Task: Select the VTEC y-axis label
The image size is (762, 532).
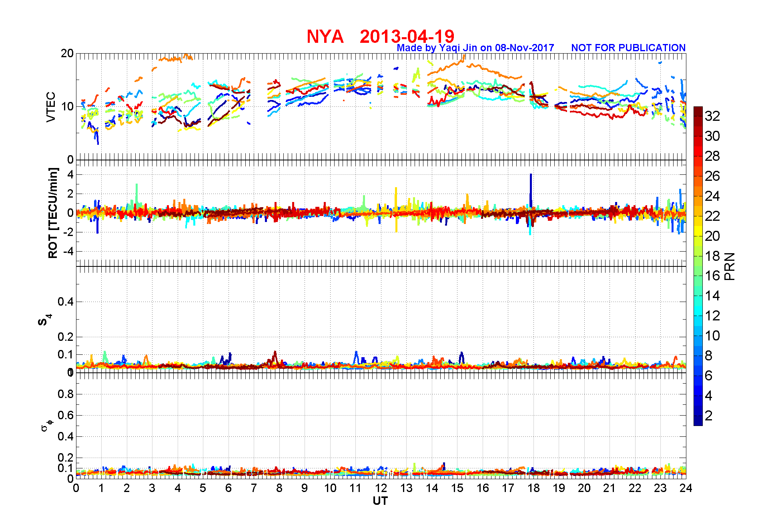Action: coord(51,107)
